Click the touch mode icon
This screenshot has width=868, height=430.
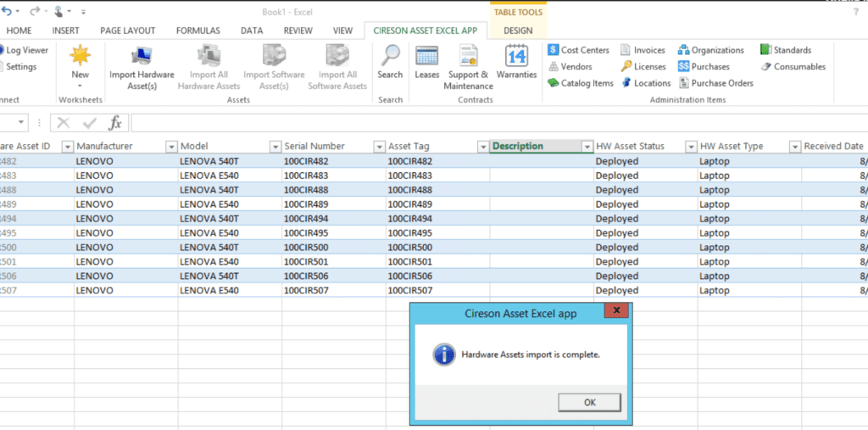59,11
